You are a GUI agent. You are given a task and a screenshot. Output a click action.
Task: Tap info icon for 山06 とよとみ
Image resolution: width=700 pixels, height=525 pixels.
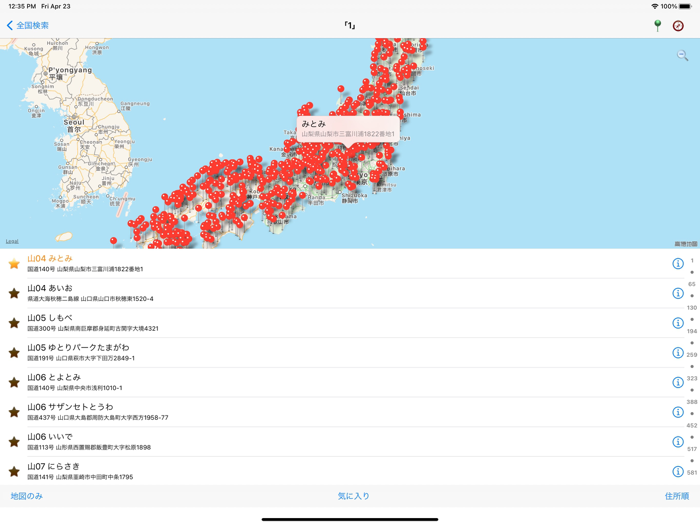click(x=677, y=382)
